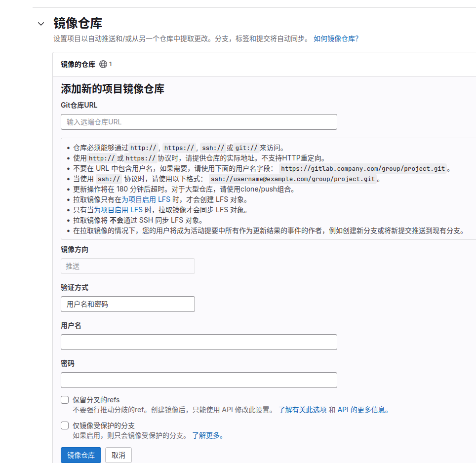Collapse the 镜像仓库 section chevron
476x463 pixels.
click(41, 24)
